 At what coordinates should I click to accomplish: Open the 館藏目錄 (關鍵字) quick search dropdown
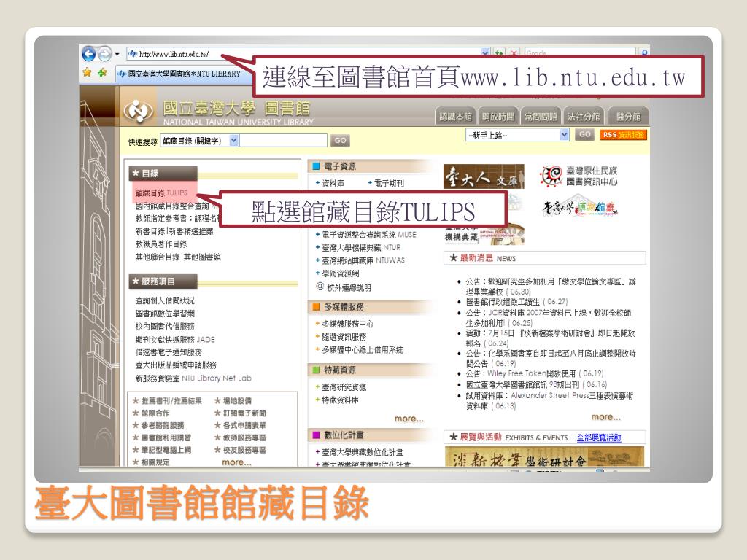(x=200, y=141)
